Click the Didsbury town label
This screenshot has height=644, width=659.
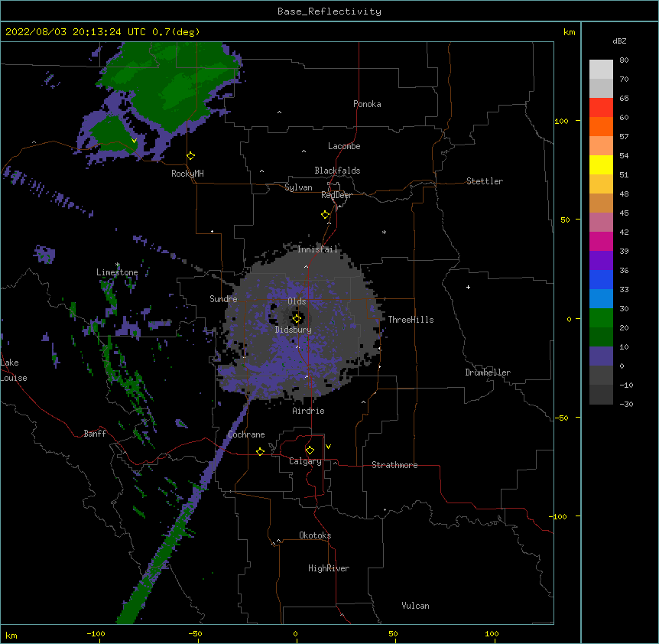[x=294, y=330]
